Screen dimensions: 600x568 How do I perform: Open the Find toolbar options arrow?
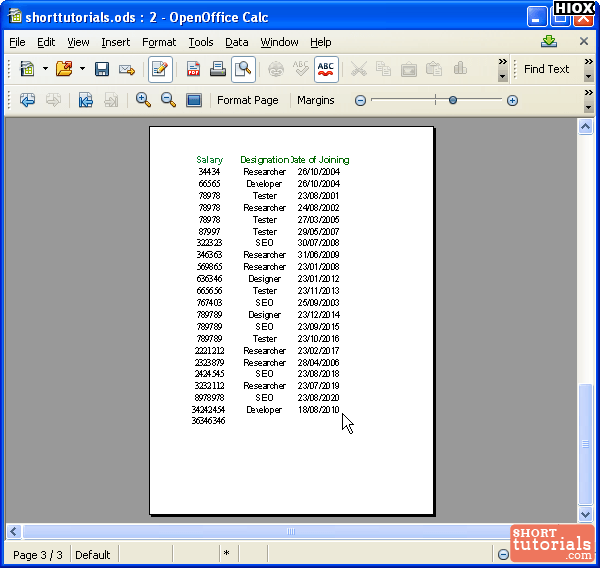(x=589, y=77)
